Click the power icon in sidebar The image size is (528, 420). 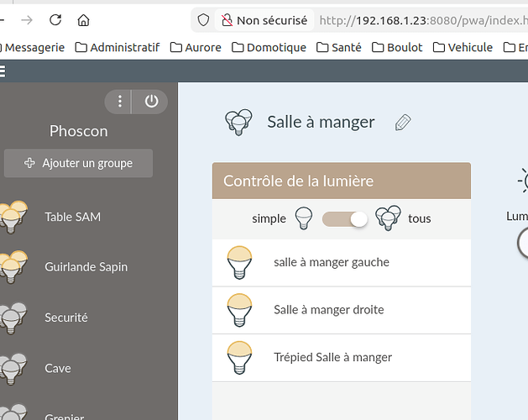pos(151,102)
